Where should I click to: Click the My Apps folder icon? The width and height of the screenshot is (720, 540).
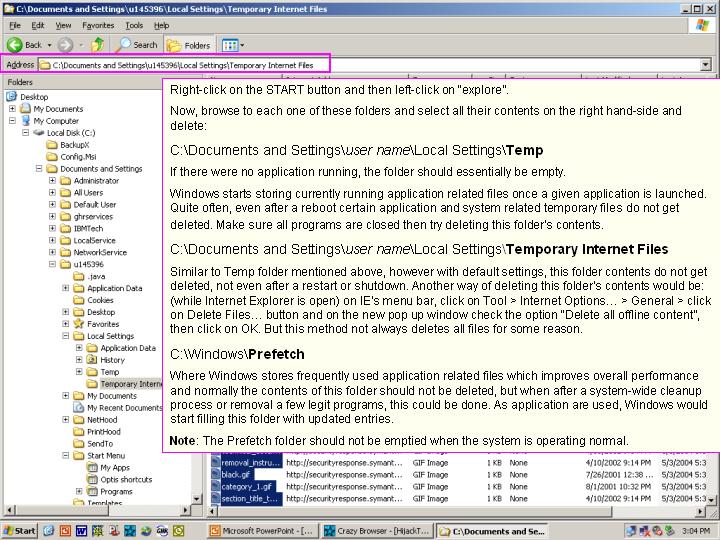[x=92, y=467]
